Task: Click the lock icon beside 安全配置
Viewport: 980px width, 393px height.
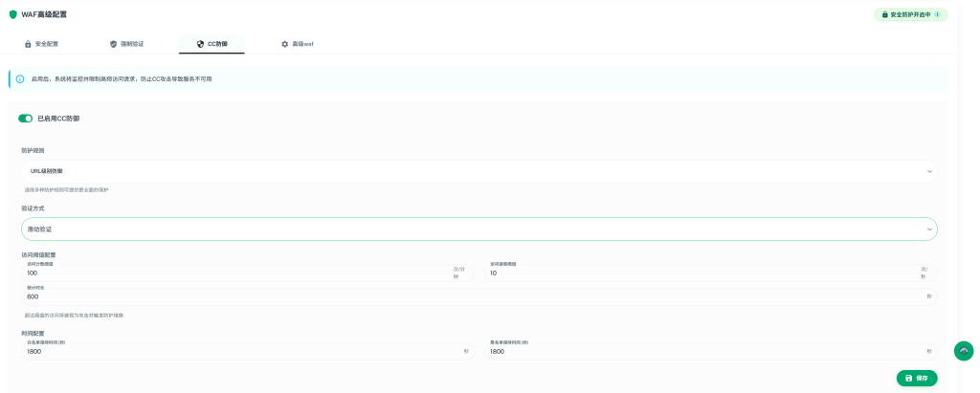Action: click(x=28, y=44)
